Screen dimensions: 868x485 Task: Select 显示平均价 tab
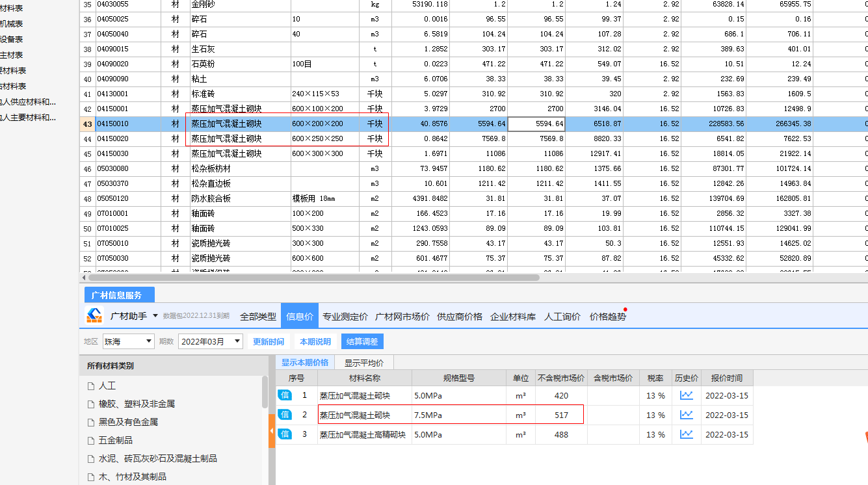364,363
